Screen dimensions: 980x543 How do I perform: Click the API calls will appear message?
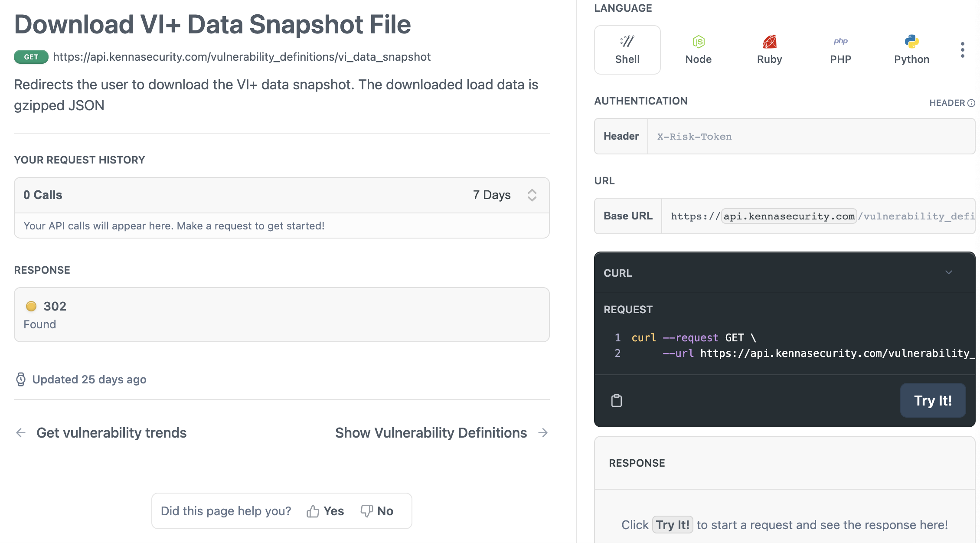click(174, 226)
